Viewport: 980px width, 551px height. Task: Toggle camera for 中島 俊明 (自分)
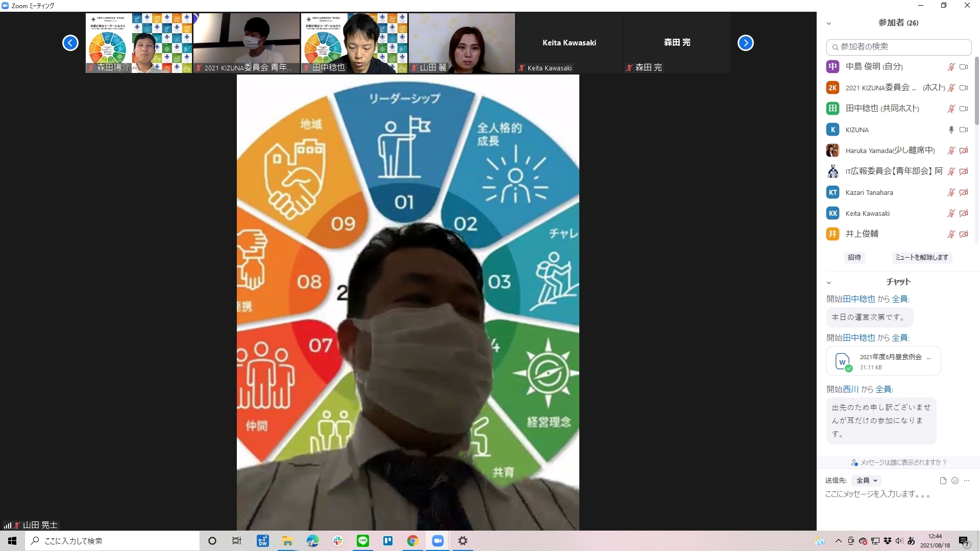[964, 67]
